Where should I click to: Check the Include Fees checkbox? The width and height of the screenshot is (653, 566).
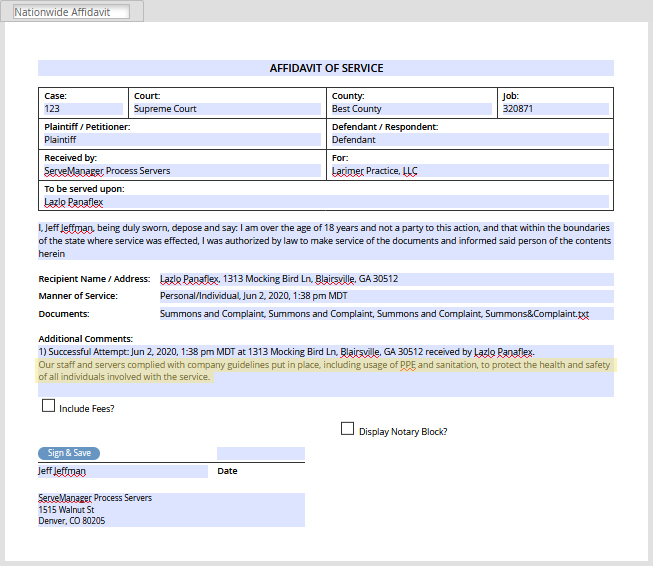(48, 406)
